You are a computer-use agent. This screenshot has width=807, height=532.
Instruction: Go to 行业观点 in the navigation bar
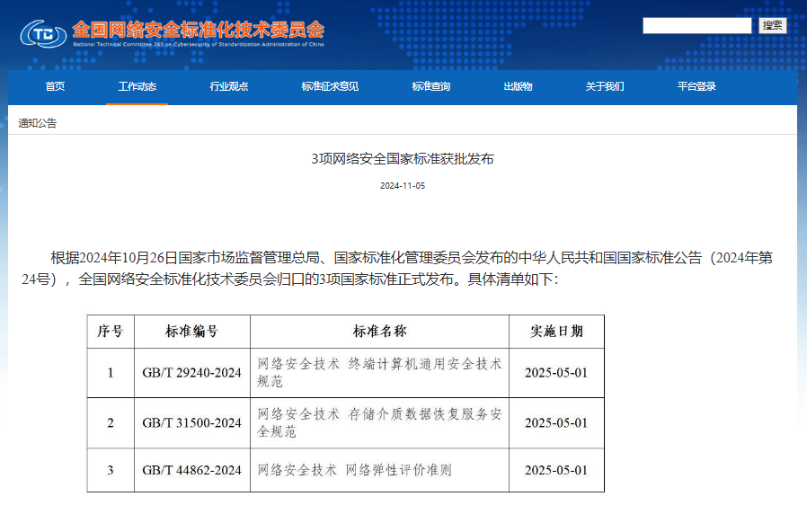pyautogui.click(x=228, y=86)
